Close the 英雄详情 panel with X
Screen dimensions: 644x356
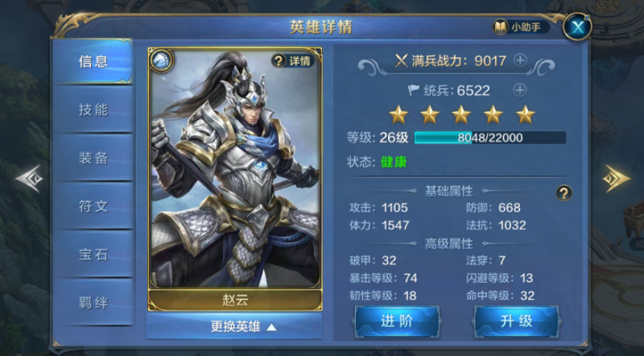[x=577, y=27]
